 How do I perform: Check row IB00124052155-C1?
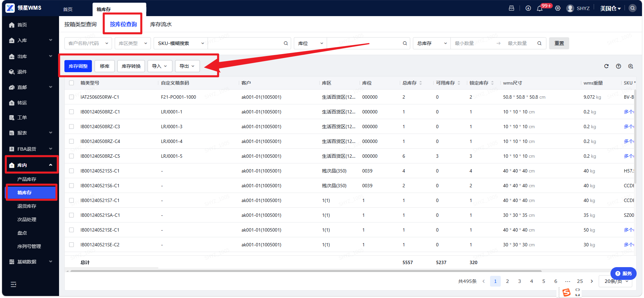coord(71,171)
